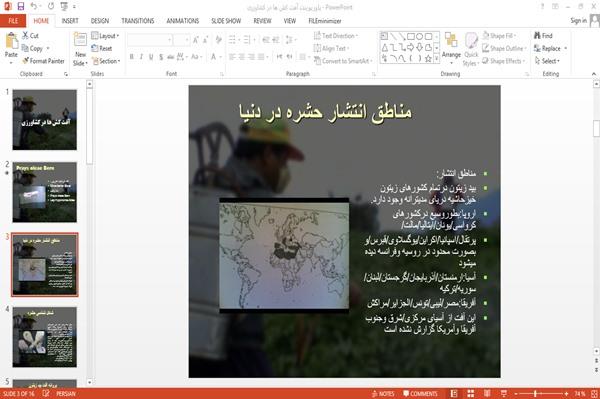Toggle the Comments pane
The image size is (600, 399).
coord(420,394)
